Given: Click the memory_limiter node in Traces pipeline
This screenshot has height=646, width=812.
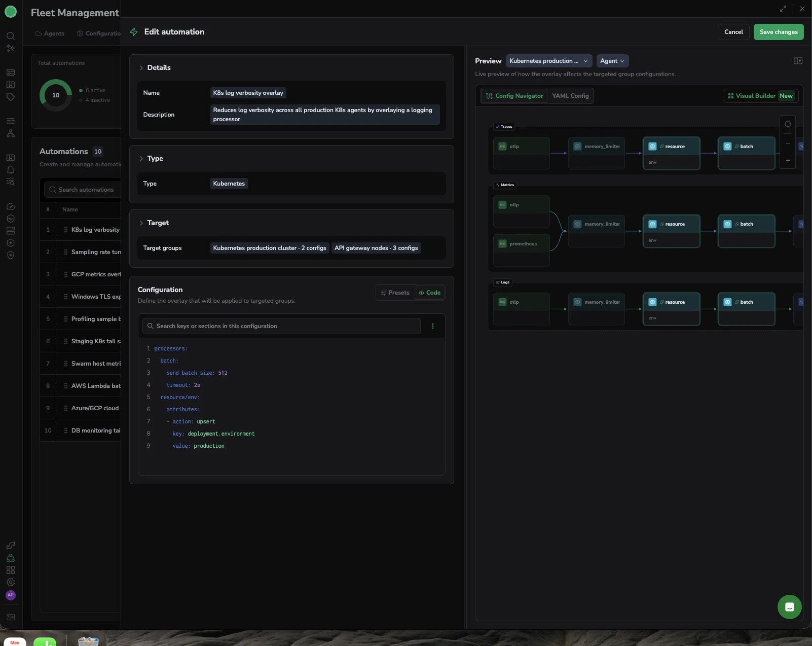Looking at the screenshot, I should (x=597, y=153).
